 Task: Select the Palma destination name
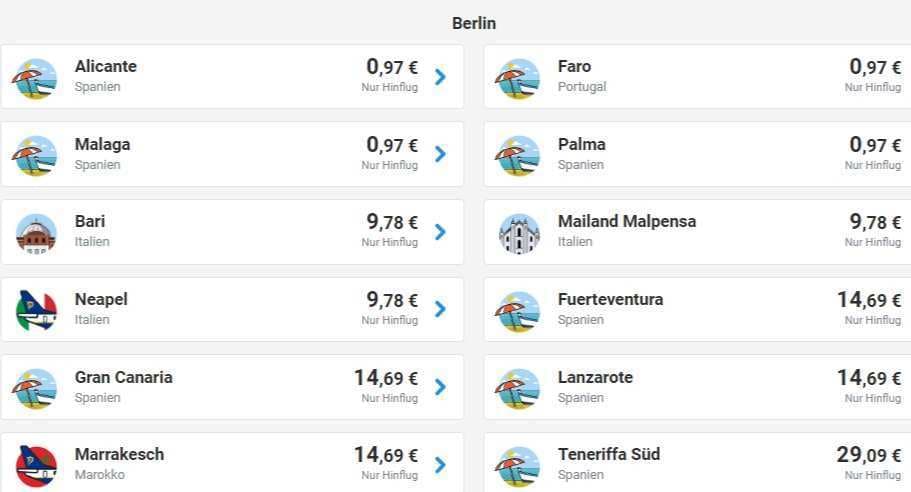click(x=582, y=144)
